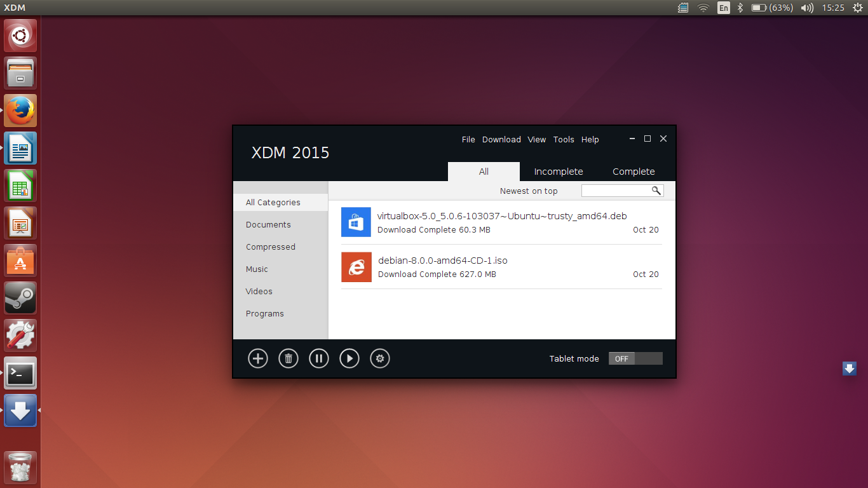Open XDM settings gear icon
Screen dimensions: 868x488
[x=380, y=358]
